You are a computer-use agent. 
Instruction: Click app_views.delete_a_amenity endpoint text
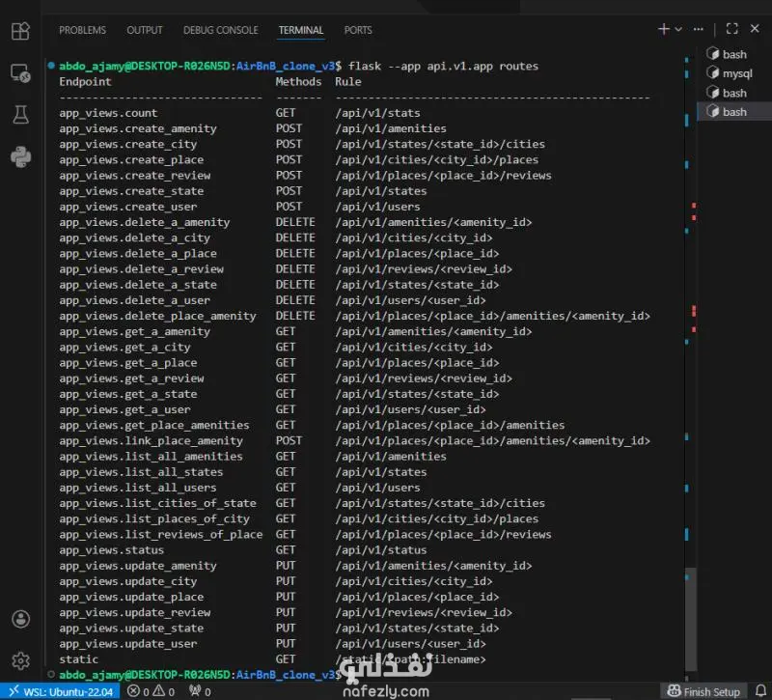click(144, 223)
